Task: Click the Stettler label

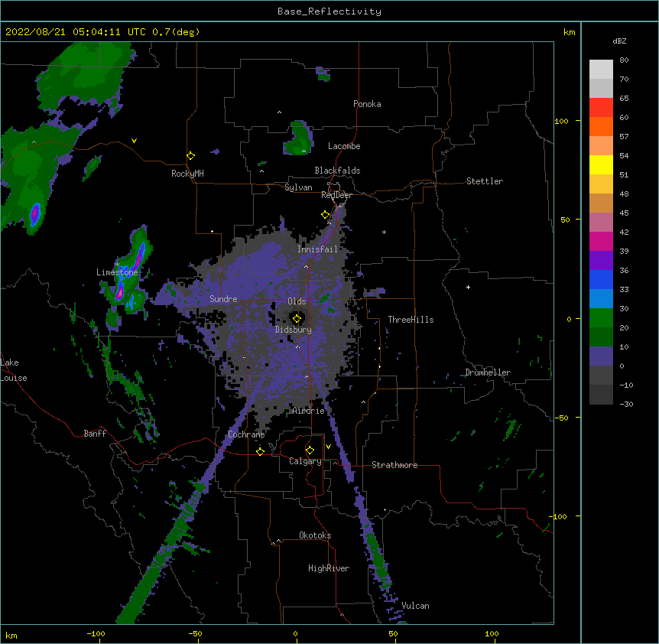Action: click(485, 181)
